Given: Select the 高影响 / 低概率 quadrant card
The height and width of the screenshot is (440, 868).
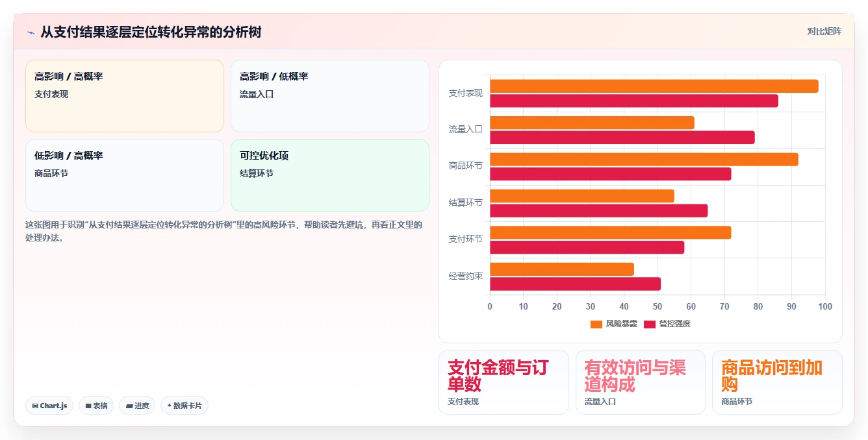Looking at the screenshot, I should [330, 96].
